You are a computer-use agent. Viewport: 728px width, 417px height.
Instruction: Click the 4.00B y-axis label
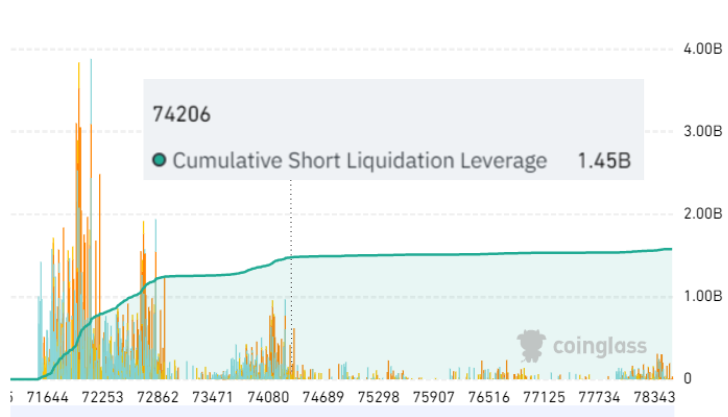click(703, 48)
